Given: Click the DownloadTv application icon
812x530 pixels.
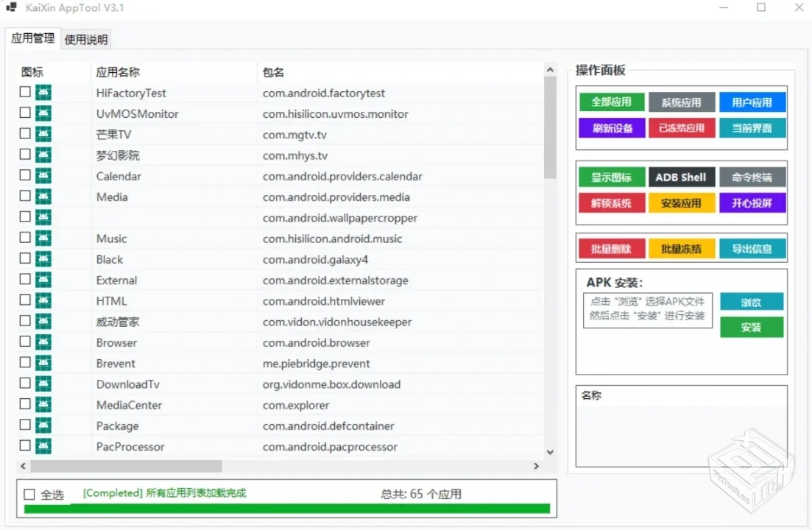Looking at the screenshot, I should coord(43,384).
